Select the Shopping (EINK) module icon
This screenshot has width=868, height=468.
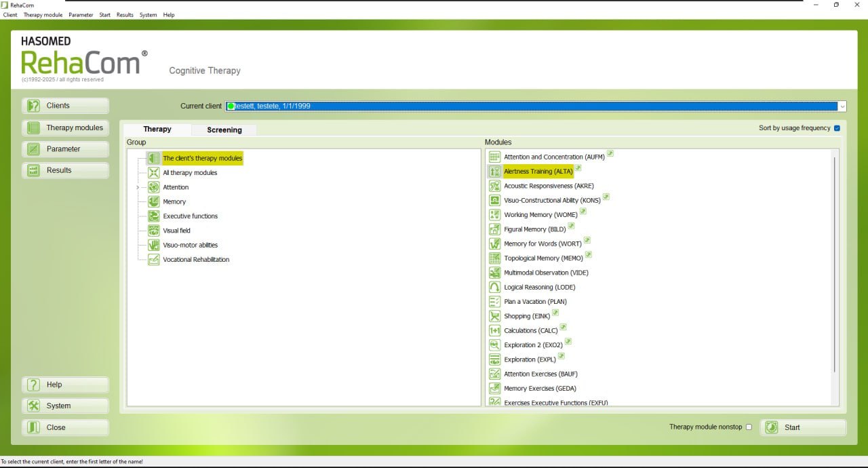point(494,316)
